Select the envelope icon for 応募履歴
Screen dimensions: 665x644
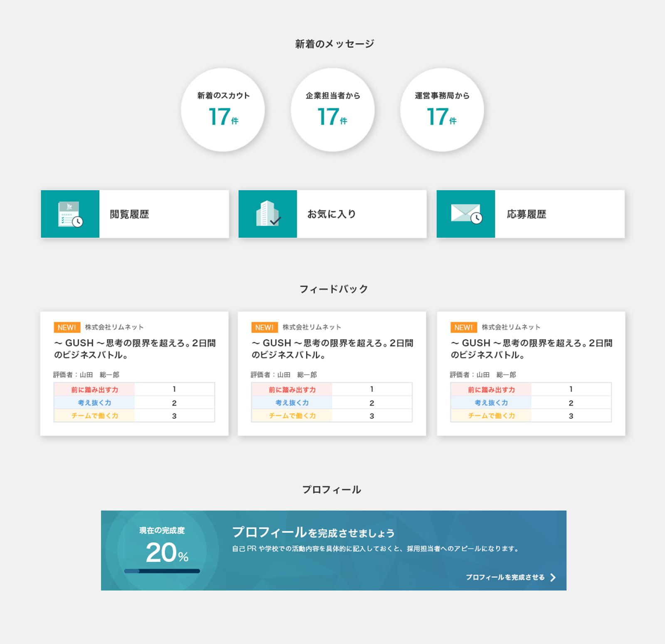coord(465,214)
